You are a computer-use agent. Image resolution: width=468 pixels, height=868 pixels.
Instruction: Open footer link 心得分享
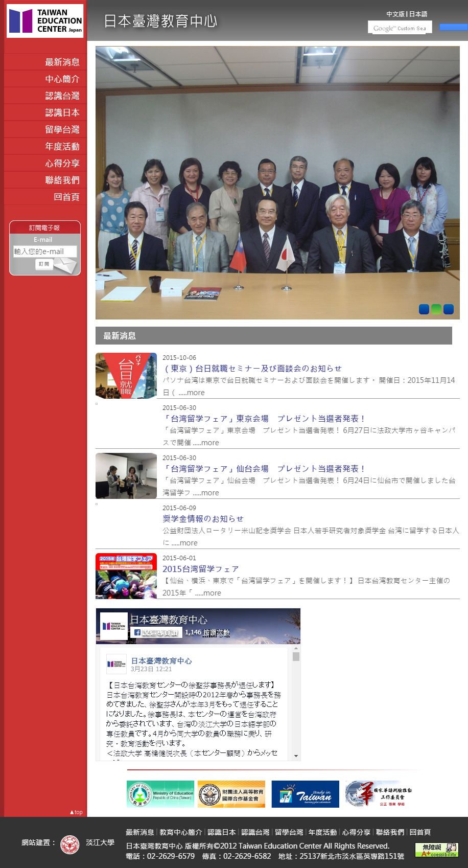point(357,832)
